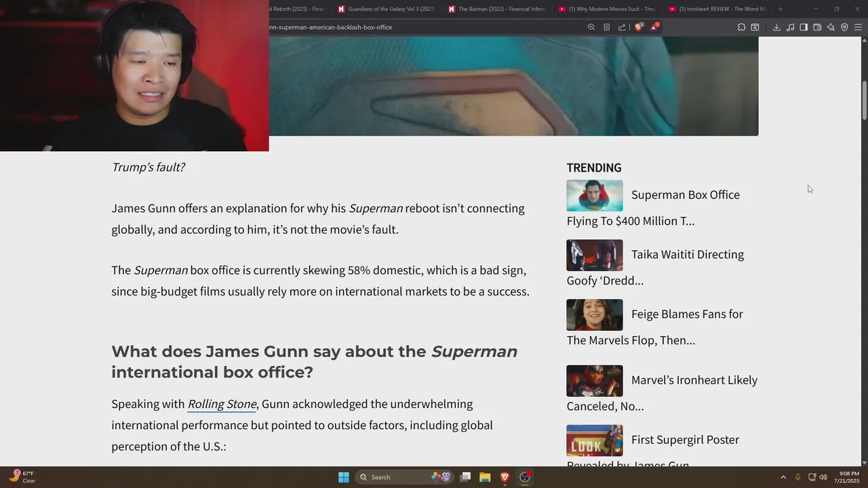Click Ironheart thumbnail image
This screenshot has height=488, width=868.
click(x=595, y=381)
